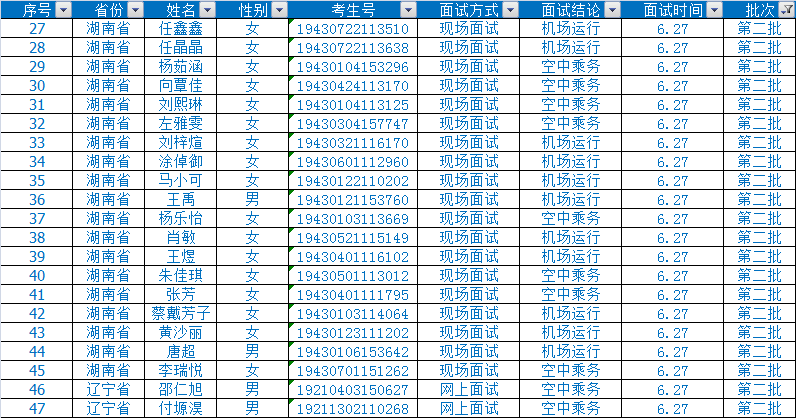796x418 pixels.
Task: Select candidate number 19430304157747
Action: tap(353, 123)
